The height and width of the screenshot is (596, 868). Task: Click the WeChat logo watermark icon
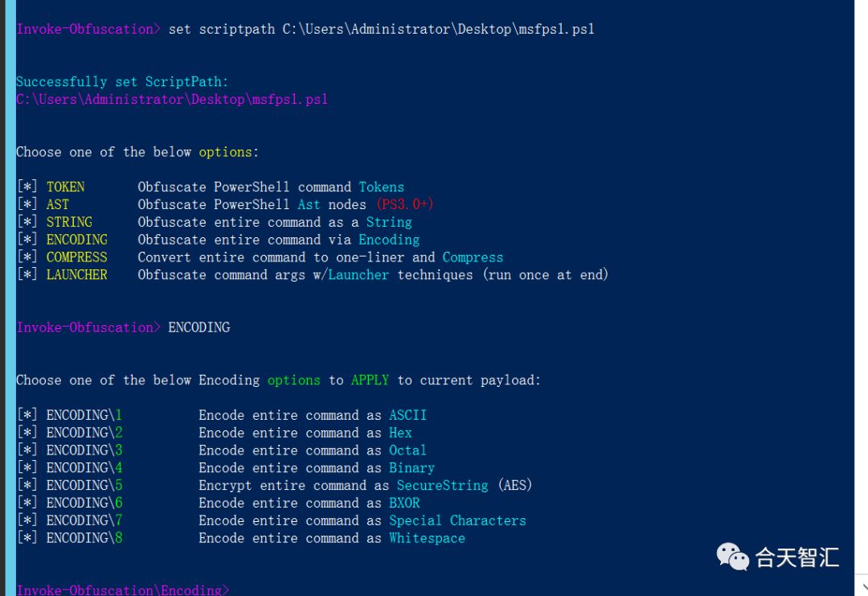coord(732,556)
